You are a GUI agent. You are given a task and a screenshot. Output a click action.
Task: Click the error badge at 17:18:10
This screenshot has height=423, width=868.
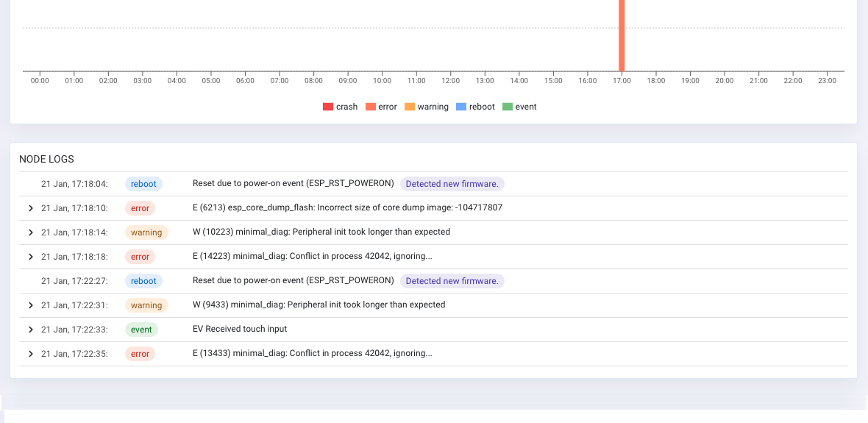pos(140,208)
